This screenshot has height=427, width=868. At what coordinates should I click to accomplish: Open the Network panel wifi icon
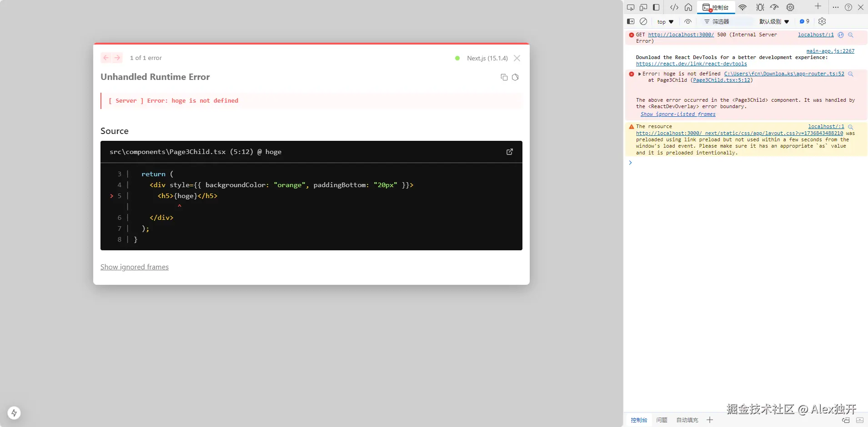(x=743, y=7)
